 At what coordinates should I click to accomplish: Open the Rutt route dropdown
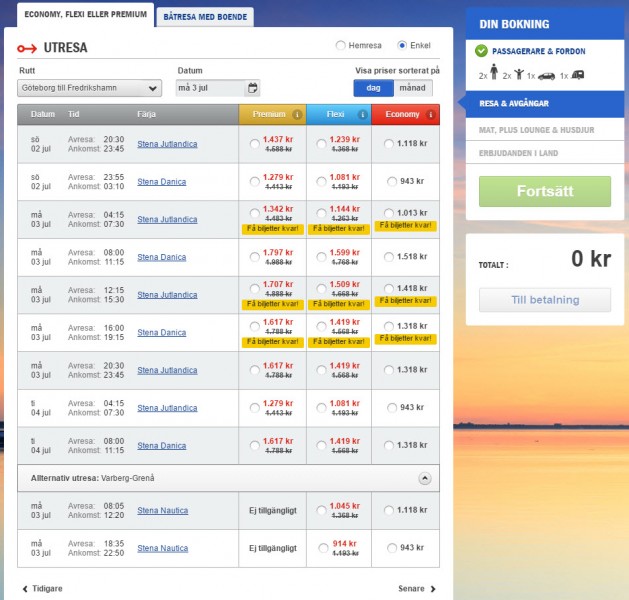[x=89, y=88]
